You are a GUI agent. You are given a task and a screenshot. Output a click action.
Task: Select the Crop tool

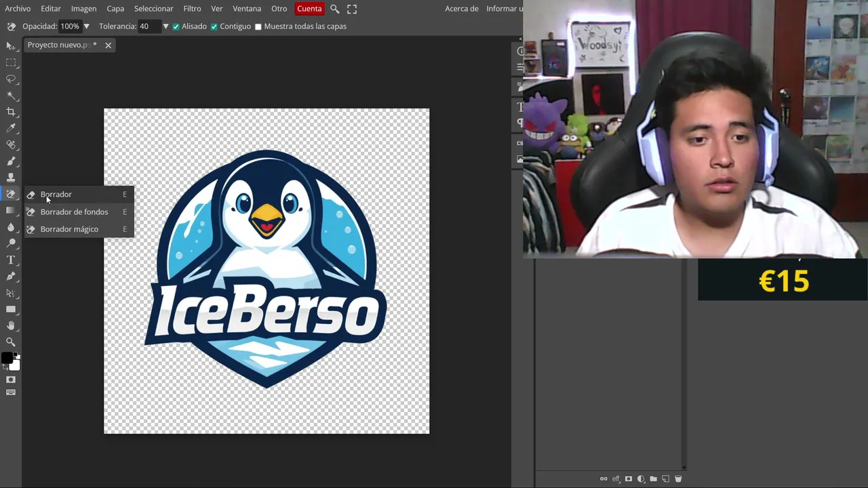click(x=11, y=112)
